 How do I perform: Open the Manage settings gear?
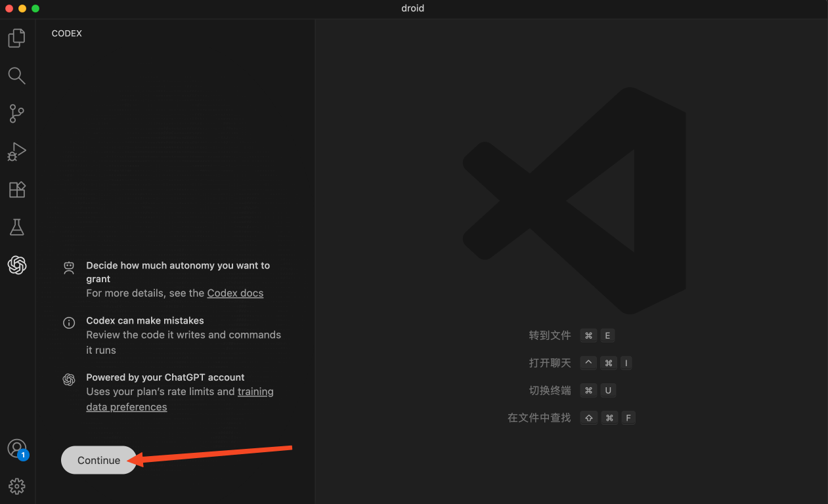17,486
